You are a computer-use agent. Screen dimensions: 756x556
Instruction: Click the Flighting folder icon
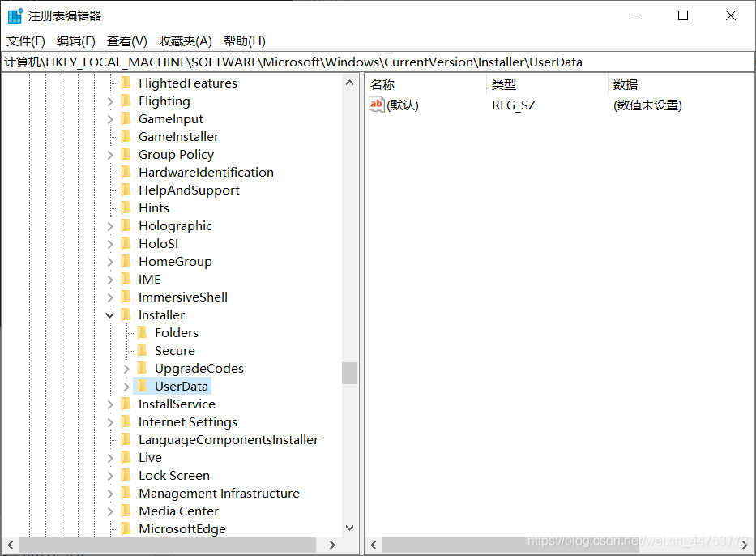pyautogui.click(x=126, y=101)
